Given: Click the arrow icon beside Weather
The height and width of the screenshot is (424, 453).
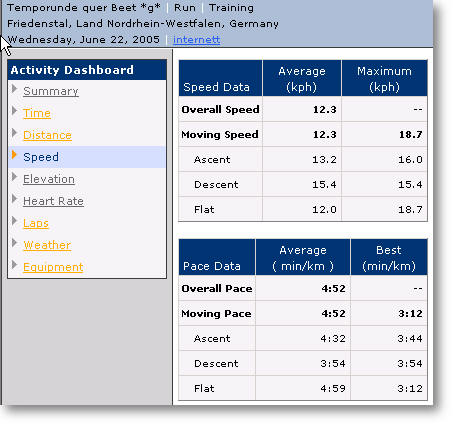Looking at the screenshot, I should (14, 243).
